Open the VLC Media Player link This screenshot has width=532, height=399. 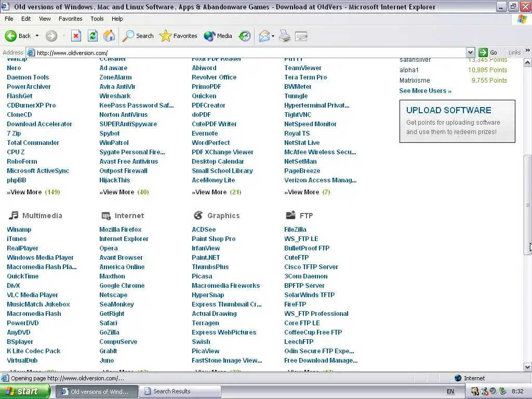click(33, 295)
